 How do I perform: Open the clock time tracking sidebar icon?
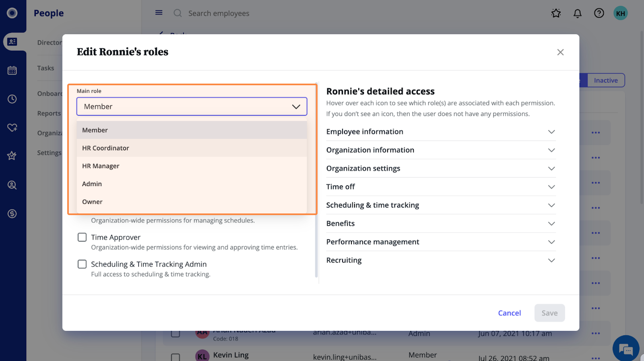[12, 99]
